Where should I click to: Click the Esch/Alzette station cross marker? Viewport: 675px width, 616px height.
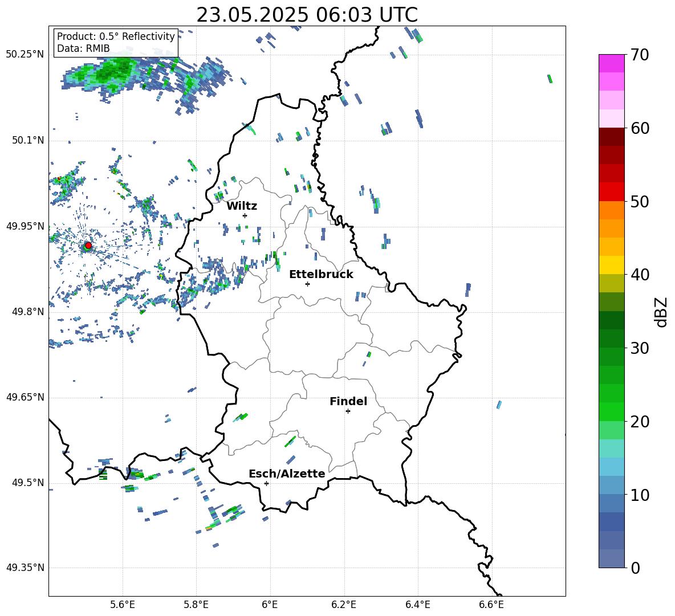click(266, 483)
